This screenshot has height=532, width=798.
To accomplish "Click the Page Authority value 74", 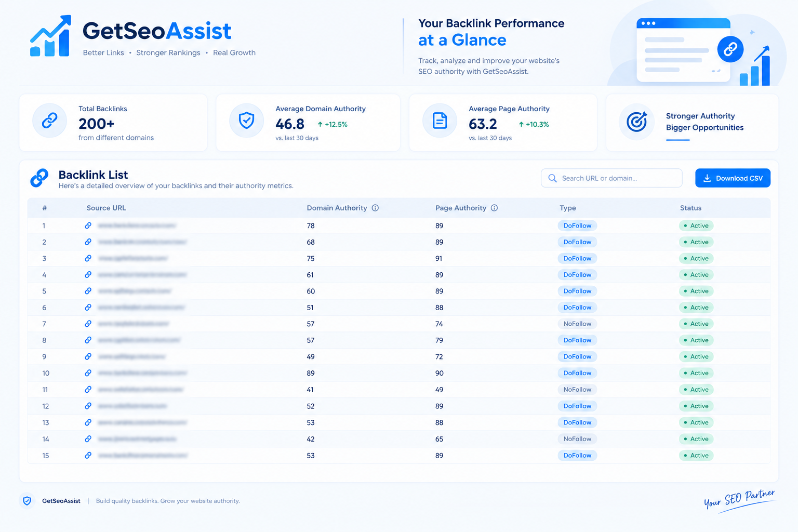I will point(440,324).
